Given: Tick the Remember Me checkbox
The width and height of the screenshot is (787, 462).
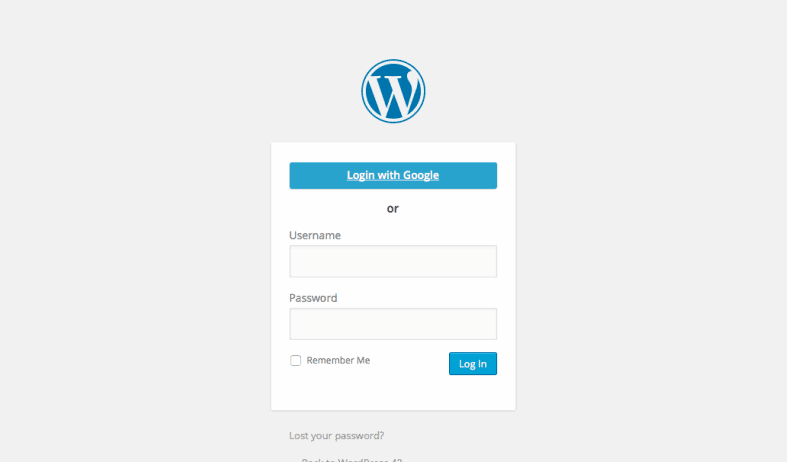Looking at the screenshot, I should pos(296,361).
